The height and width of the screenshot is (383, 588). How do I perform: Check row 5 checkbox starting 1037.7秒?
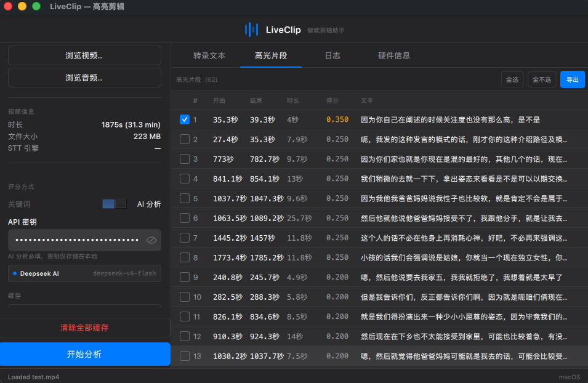click(x=185, y=198)
